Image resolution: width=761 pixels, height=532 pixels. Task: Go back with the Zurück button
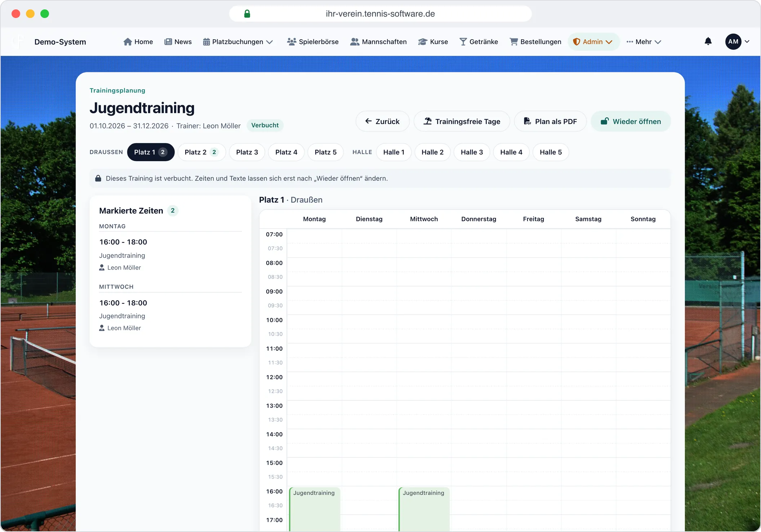tap(383, 121)
